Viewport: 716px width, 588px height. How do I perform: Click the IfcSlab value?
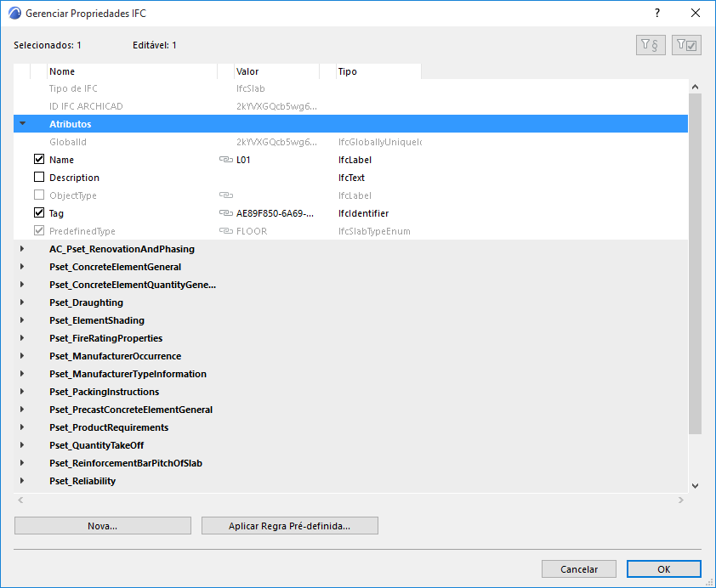click(x=251, y=88)
